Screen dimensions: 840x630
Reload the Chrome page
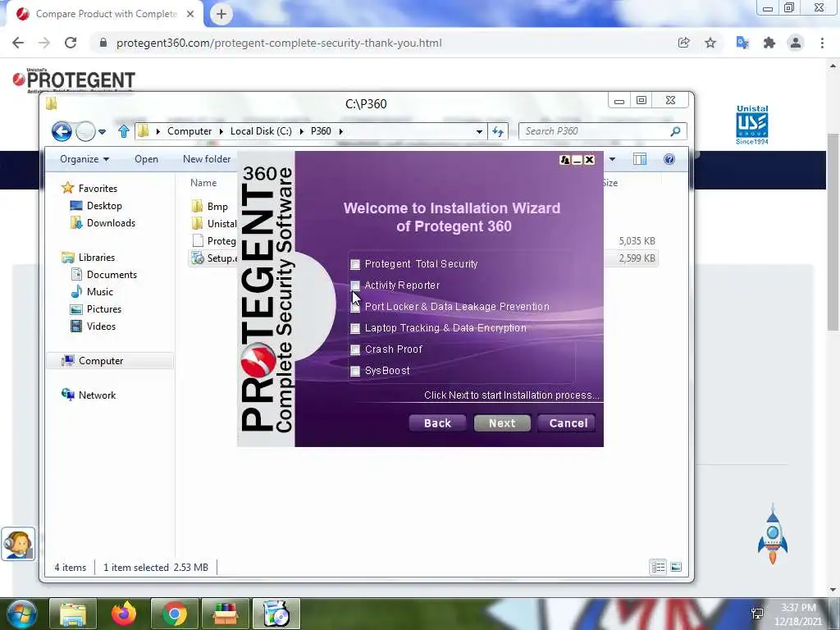[71, 43]
